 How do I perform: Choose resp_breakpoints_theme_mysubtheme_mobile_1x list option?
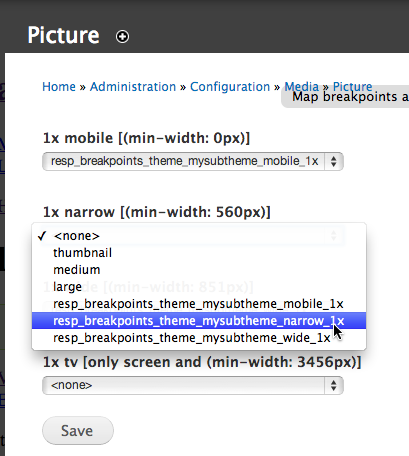tap(199, 304)
